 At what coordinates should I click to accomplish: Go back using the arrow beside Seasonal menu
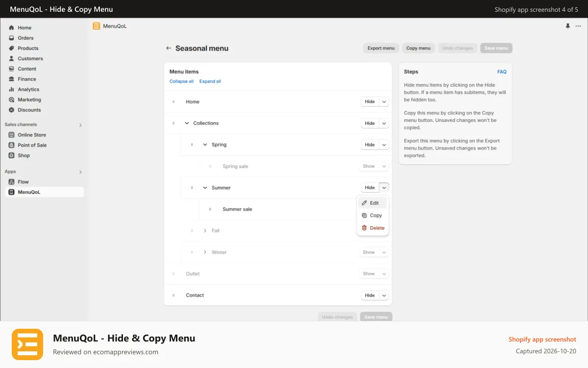(x=169, y=48)
